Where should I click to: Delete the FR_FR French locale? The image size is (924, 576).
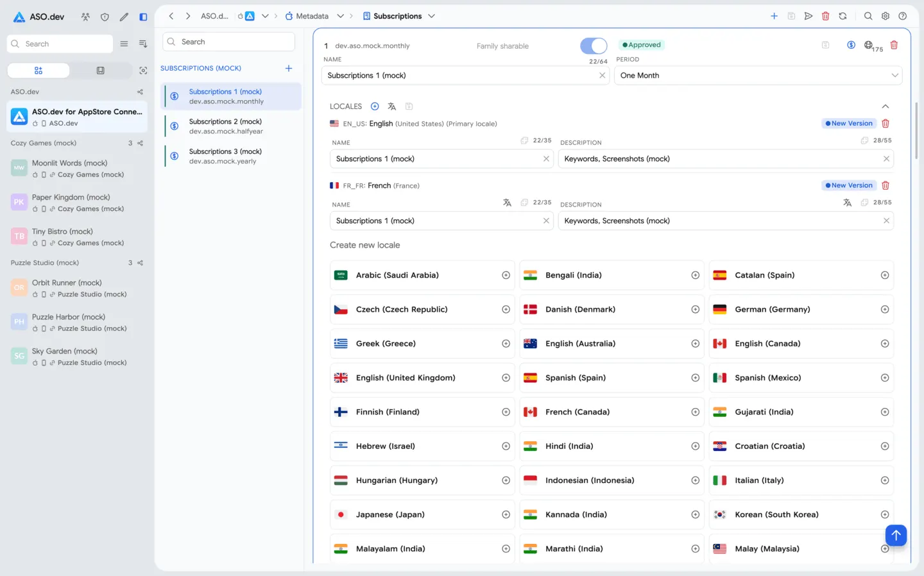(x=886, y=185)
